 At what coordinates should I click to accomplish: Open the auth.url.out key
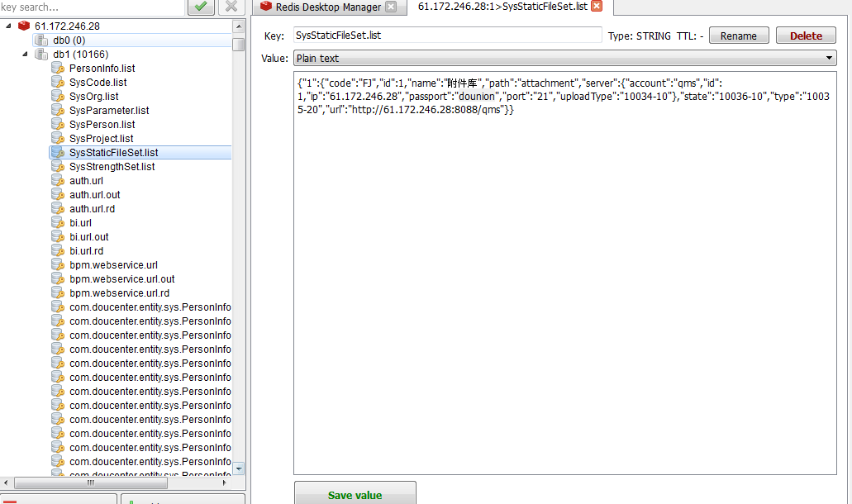tap(95, 194)
